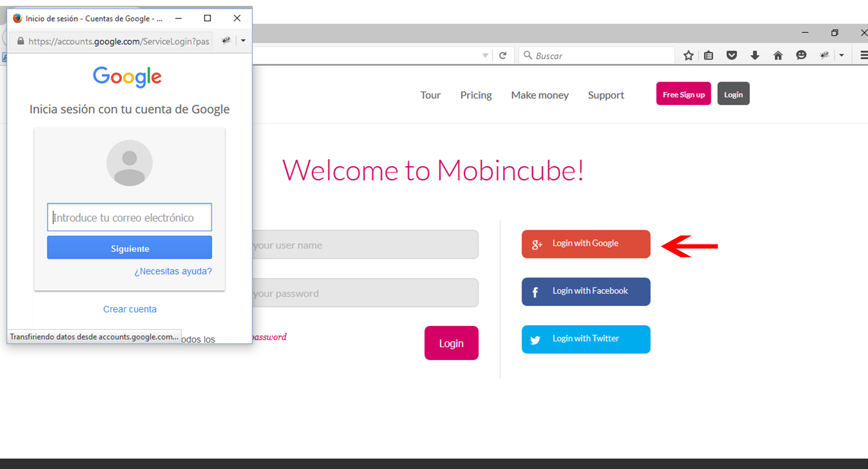Open the Support menu item

[606, 95]
